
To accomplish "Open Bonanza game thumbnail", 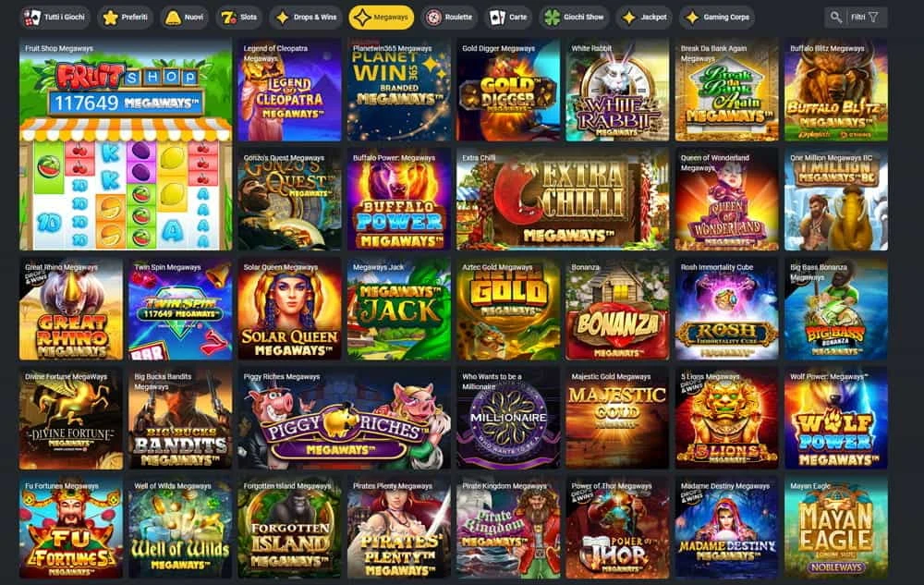I will tap(617, 310).
